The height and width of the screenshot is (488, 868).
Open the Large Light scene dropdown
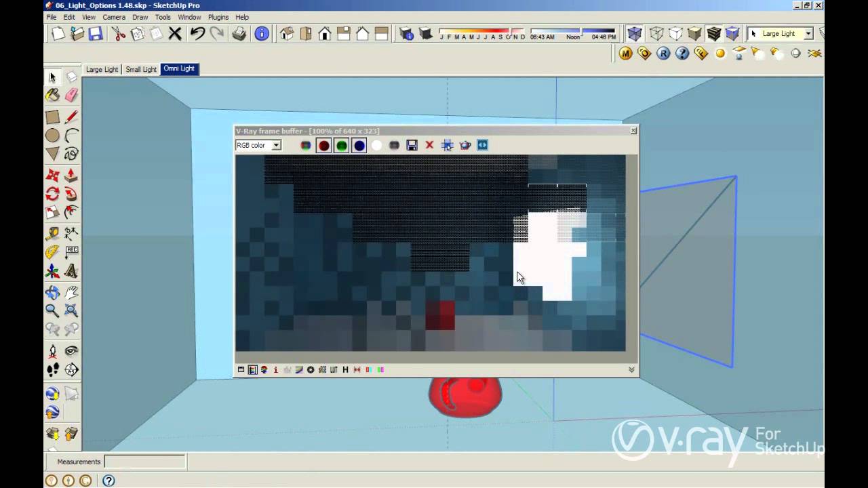[808, 33]
